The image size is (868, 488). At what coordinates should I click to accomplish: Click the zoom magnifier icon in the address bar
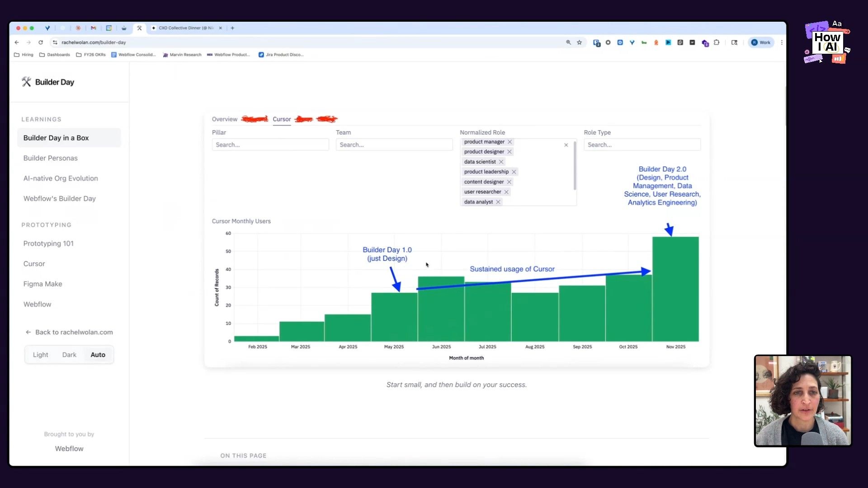pos(568,42)
